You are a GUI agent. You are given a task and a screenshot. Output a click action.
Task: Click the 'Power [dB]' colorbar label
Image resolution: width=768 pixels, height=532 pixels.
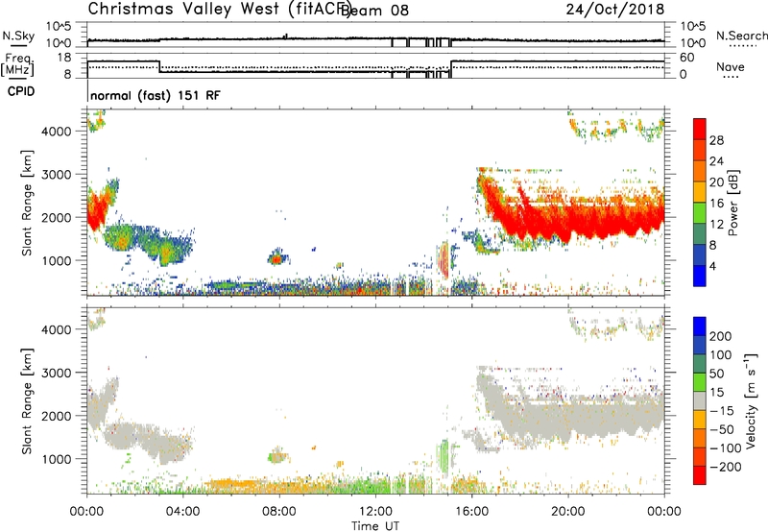733,203
